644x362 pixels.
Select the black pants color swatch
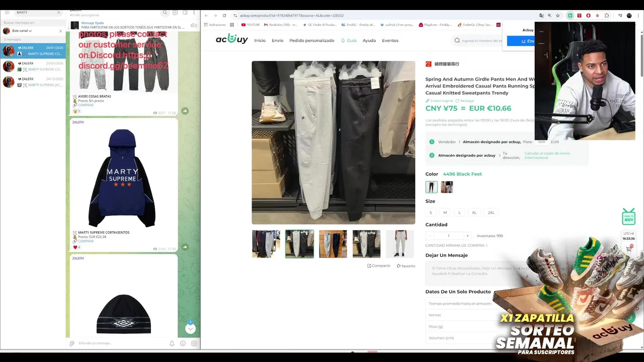[x=431, y=187]
